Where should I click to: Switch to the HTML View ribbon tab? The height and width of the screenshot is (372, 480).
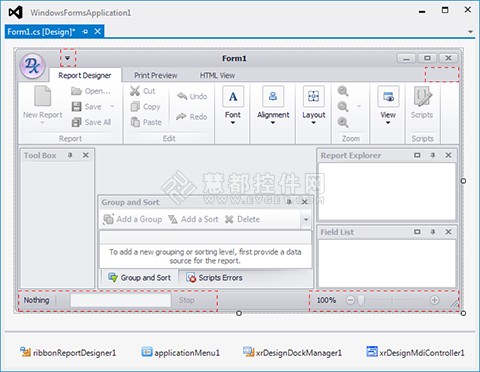(217, 75)
